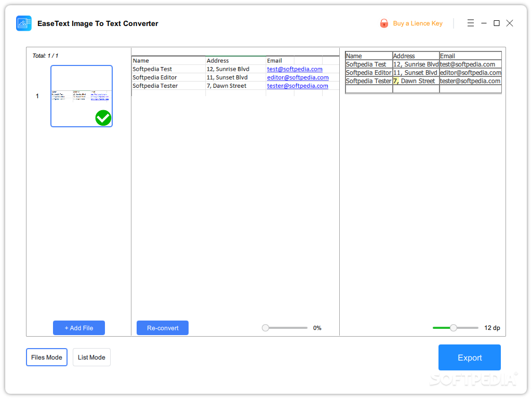Click the '12 dp' font size value
Screen dimensions: 532x399
point(492,328)
